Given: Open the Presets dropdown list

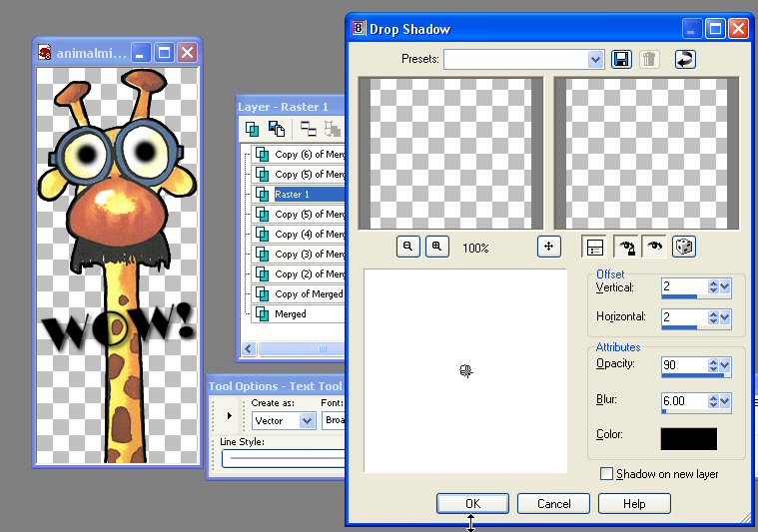Looking at the screenshot, I should coord(595,60).
